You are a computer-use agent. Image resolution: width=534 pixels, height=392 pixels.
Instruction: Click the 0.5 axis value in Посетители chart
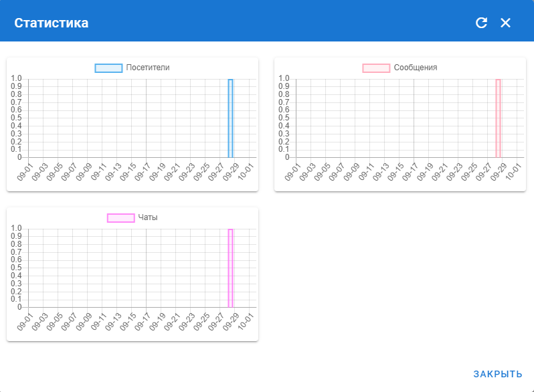tap(16, 118)
